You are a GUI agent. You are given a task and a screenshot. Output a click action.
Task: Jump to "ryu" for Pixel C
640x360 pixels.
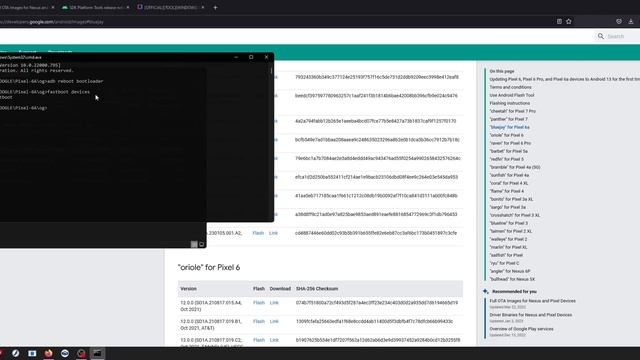click(x=504, y=263)
